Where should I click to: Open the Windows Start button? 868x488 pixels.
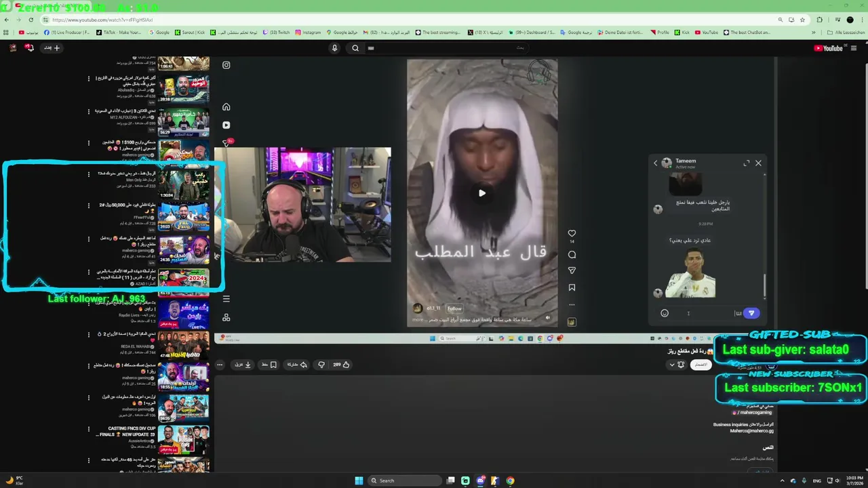click(359, 481)
